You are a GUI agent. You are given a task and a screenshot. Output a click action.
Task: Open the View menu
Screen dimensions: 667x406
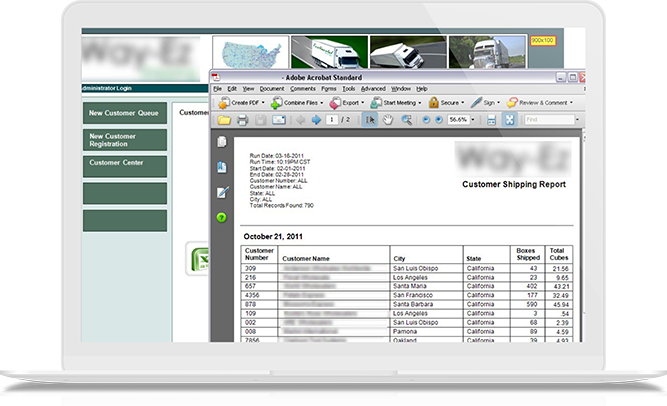pos(248,89)
